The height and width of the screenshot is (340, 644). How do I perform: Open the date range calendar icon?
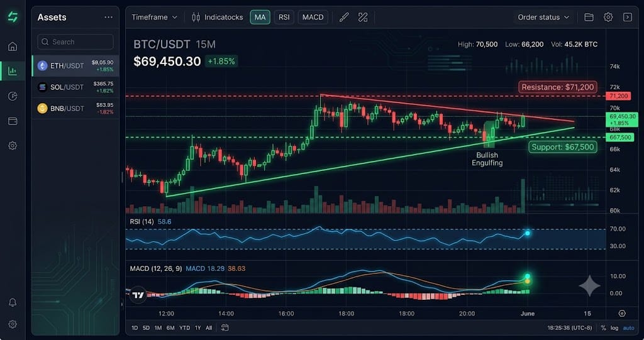tap(225, 327)
